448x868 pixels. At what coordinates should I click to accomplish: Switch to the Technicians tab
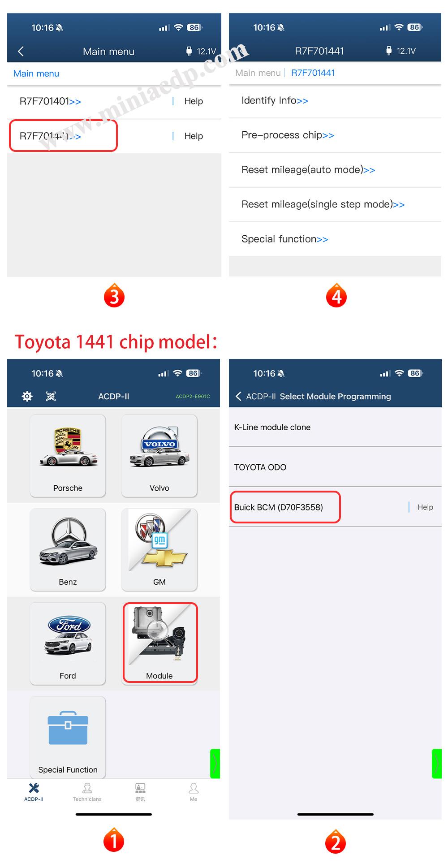coord(87,792)
